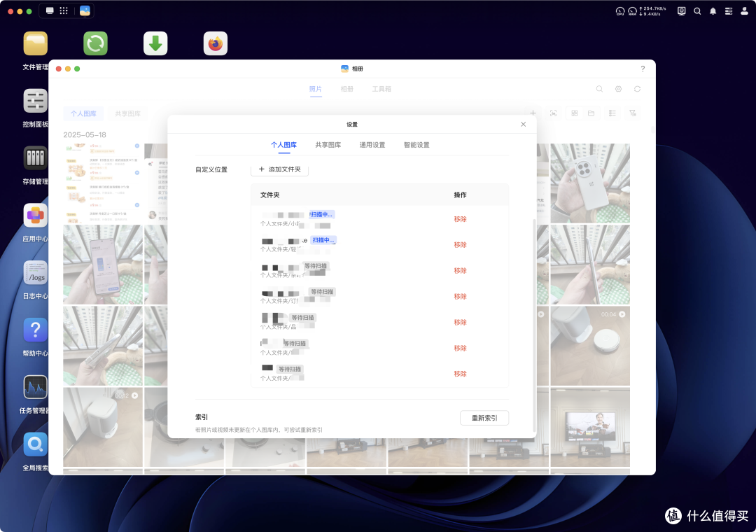756x532 pixels.
Task: Go to the 照片 tab in 相册 window
Action: pyautogui.click(x=315, y=89)
